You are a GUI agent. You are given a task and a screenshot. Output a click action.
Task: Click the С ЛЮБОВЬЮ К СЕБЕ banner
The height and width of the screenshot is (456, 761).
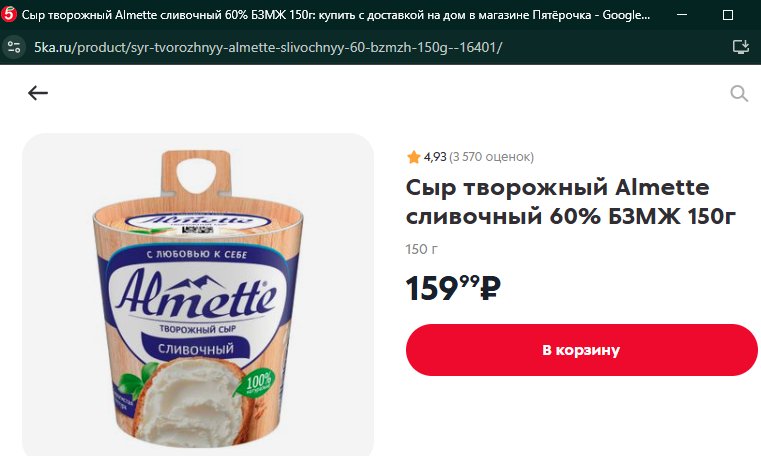197,254
